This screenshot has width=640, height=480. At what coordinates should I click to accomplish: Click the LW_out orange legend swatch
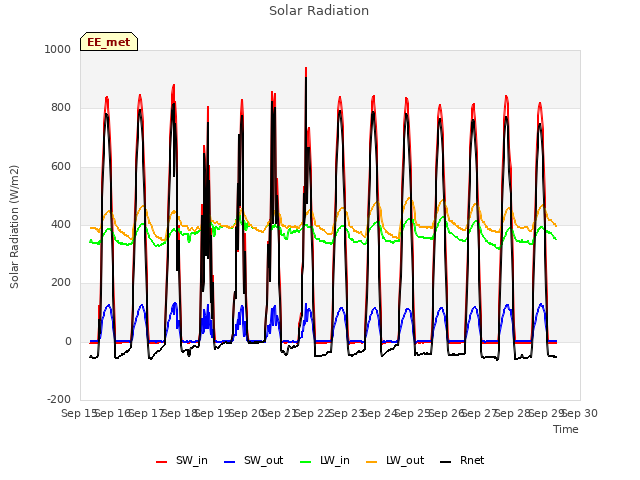[372, 462]
